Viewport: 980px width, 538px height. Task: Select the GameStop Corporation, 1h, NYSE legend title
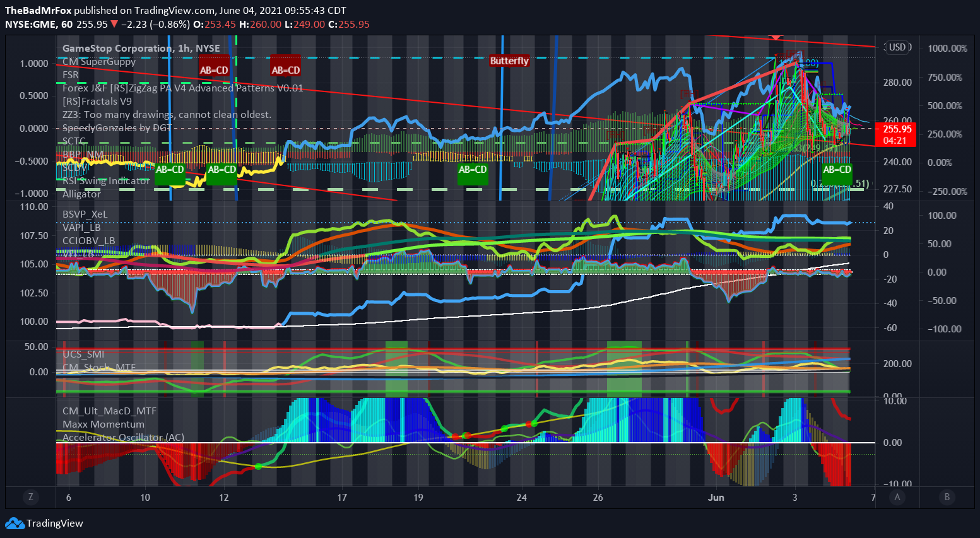point(141,49)
